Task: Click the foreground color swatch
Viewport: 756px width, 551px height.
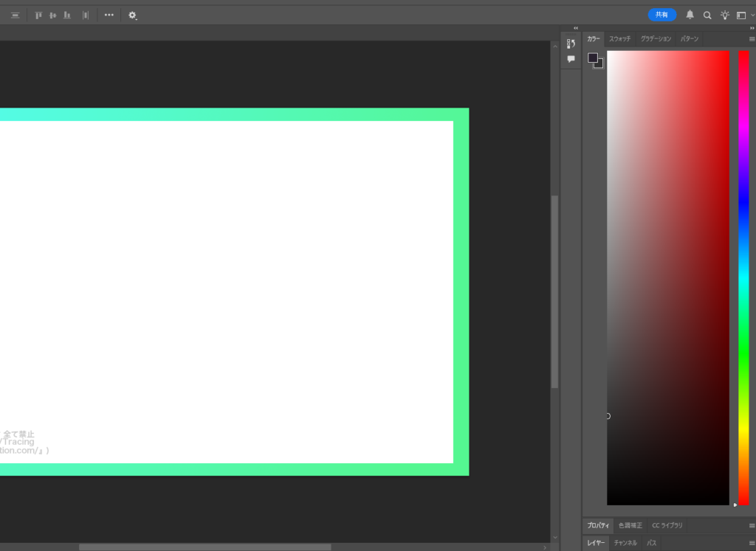Action: tap(592, 58)
